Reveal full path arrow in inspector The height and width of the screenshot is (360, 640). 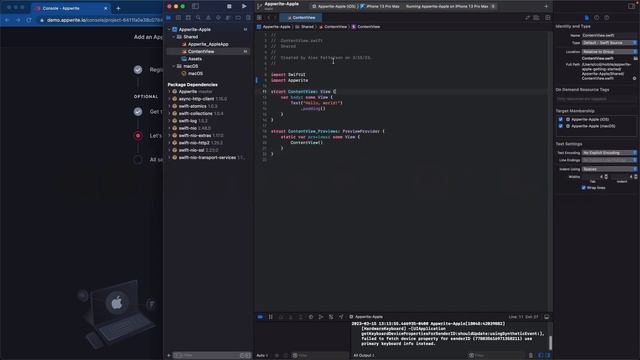634,78
